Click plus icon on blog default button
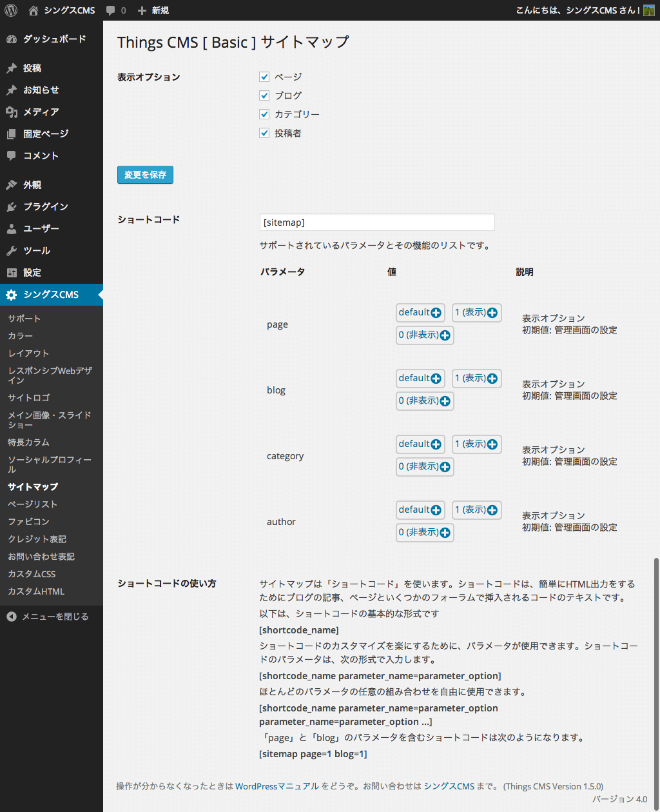Viewport: 660px width, 812px height. (436, 379)
